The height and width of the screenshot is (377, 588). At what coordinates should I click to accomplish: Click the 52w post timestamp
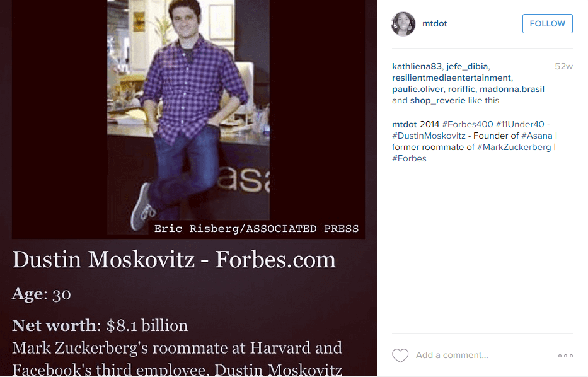point(563,66)
